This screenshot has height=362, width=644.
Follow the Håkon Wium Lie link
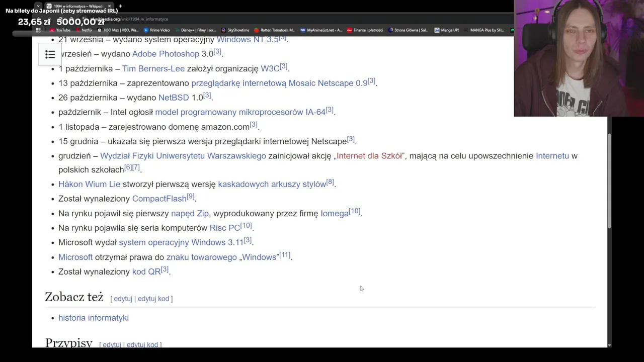90,184
